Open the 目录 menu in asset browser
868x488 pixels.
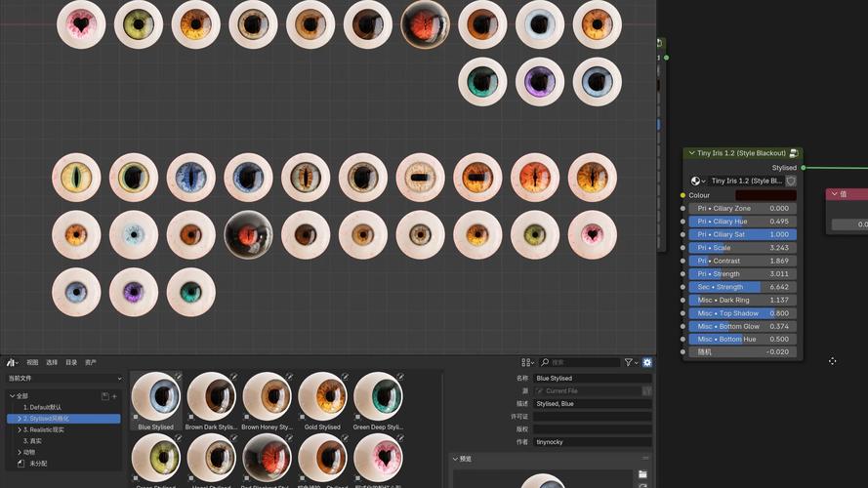point(71,362)
